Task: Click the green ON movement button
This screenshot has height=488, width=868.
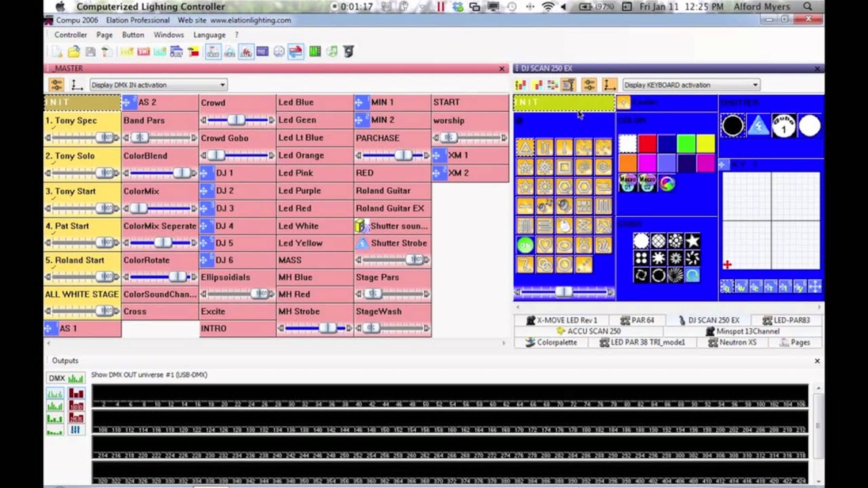Action: [x=525, y=245]
